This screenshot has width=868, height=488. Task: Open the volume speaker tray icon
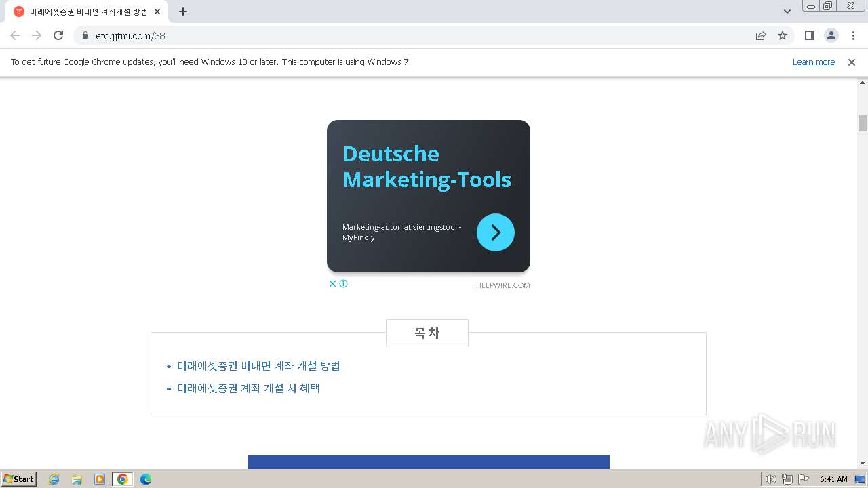click(x=770, y=479)
